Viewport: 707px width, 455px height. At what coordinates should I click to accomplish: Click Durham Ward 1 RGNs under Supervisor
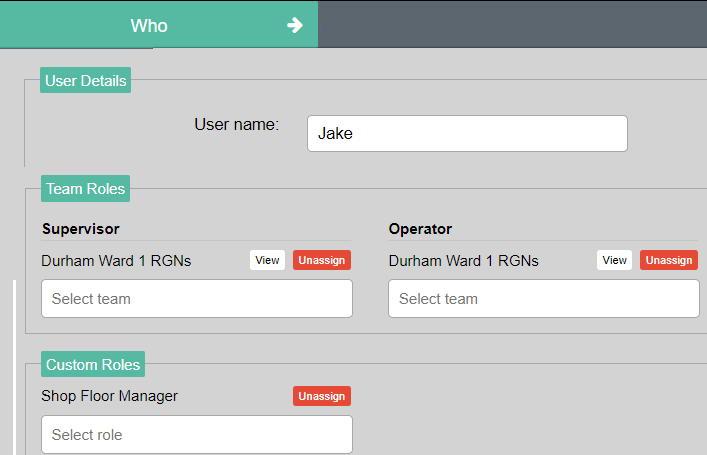coord(116,261)
